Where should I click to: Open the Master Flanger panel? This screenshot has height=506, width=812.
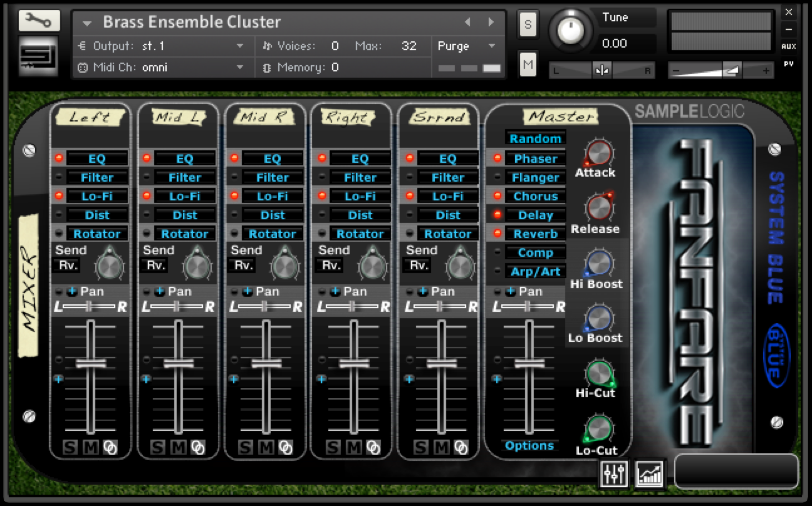(x=536, y=177)
